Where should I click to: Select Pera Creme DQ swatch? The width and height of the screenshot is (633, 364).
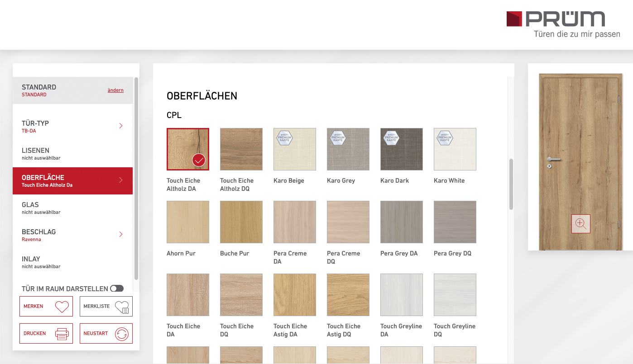[x=348, y=222]
